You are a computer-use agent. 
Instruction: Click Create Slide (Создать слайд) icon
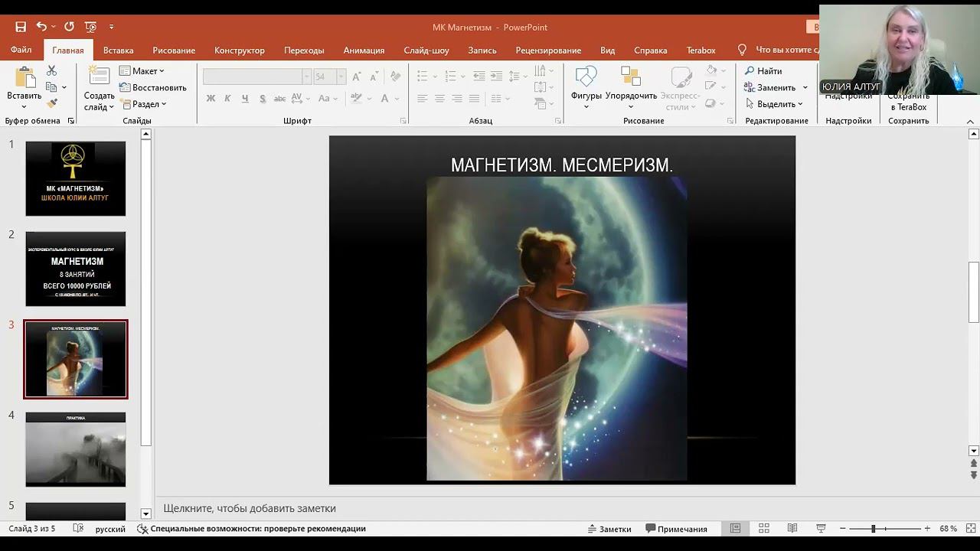click(x=99, y=77)
